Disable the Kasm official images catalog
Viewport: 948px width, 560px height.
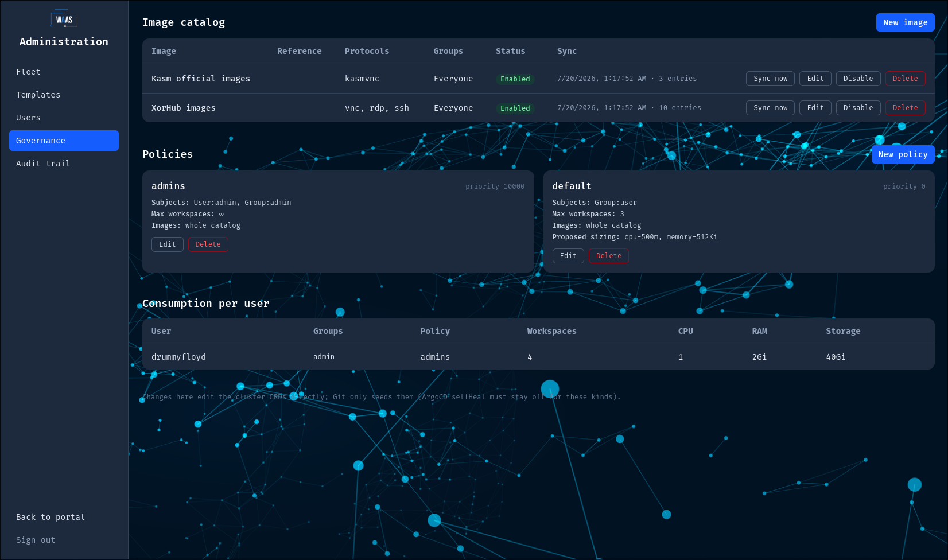(x=858, y=79)
